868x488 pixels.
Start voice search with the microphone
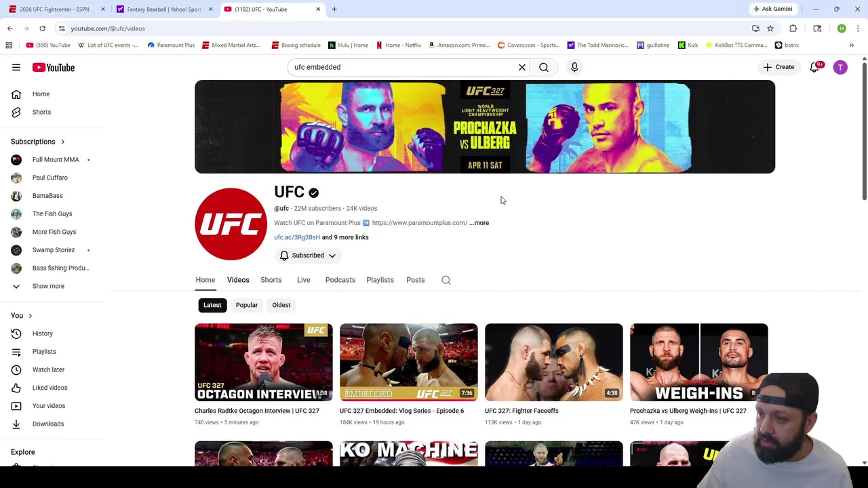click(574, 67)
